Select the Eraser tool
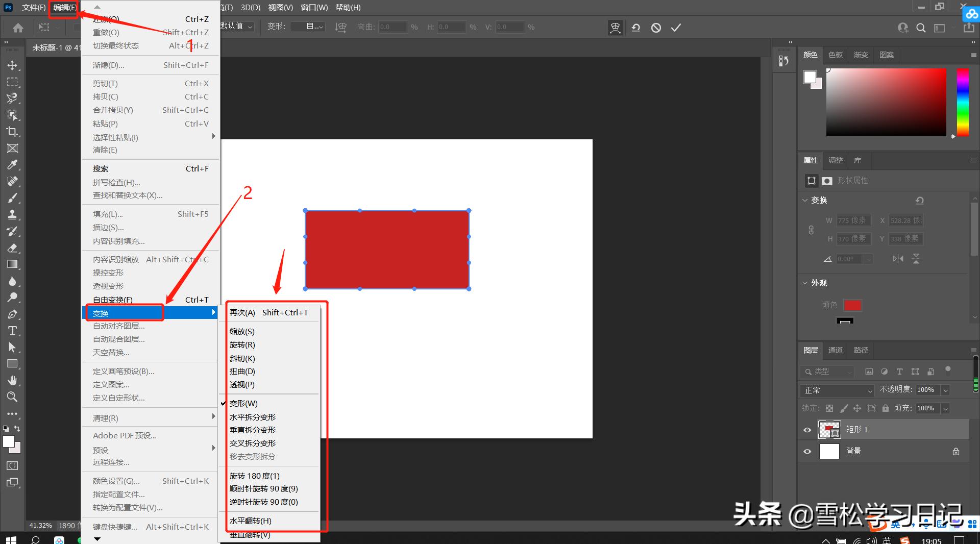 point(12,248)
